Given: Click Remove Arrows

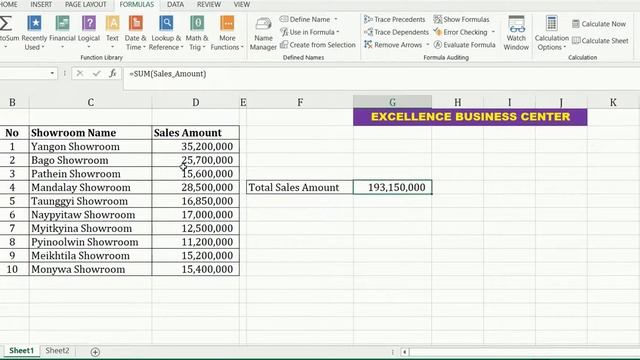Looking at the screenshot, I should [x=393, y=44].
